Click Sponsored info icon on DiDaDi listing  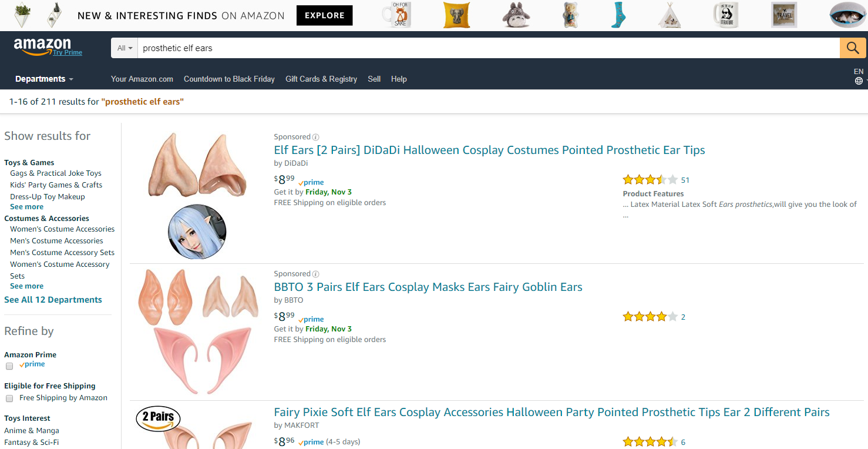pyautogui.click(x=316, y=137)
